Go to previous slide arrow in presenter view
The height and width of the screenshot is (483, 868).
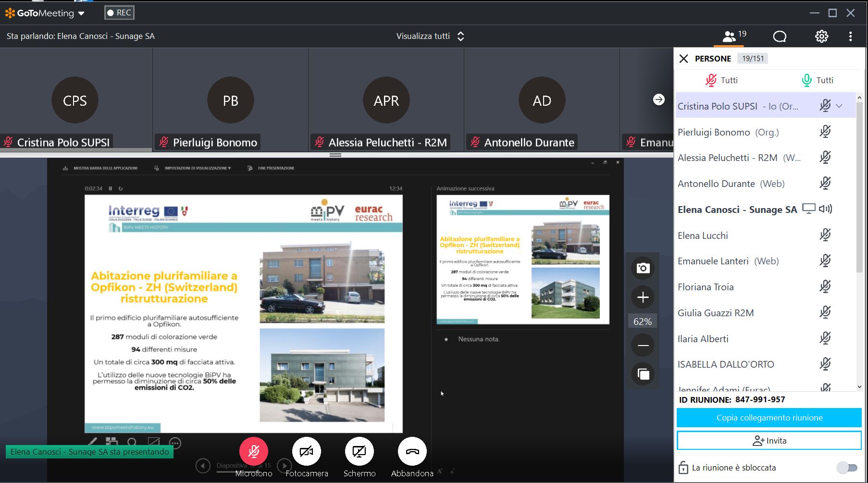tap(203, 466)
